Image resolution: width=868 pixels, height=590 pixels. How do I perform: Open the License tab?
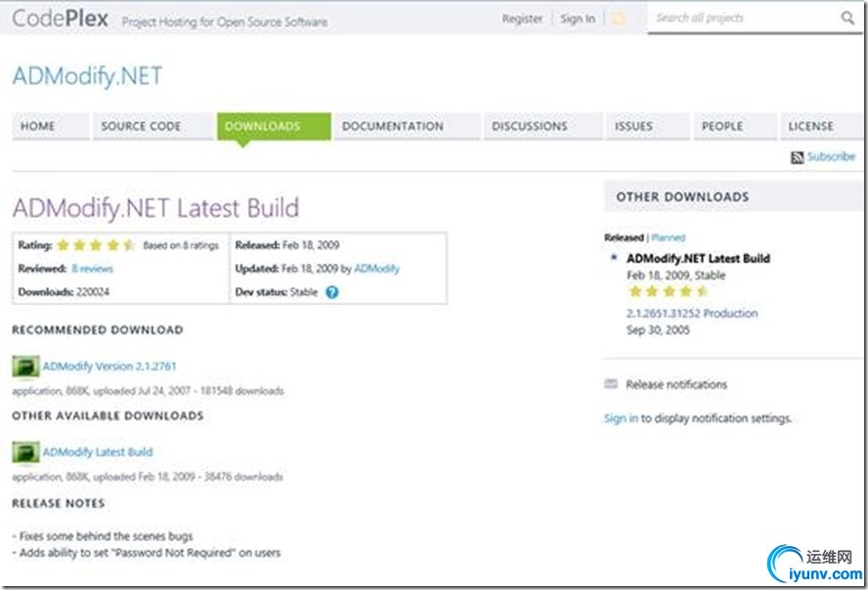810,126
